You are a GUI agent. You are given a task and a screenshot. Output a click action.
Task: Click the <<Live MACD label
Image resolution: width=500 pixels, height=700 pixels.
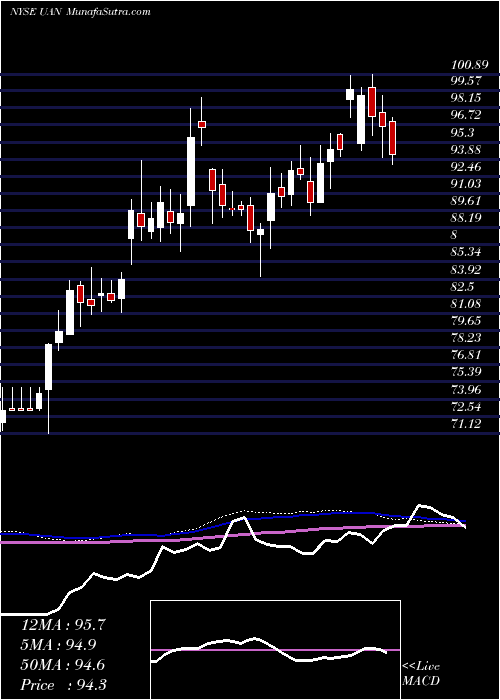[x=421, y=674]
